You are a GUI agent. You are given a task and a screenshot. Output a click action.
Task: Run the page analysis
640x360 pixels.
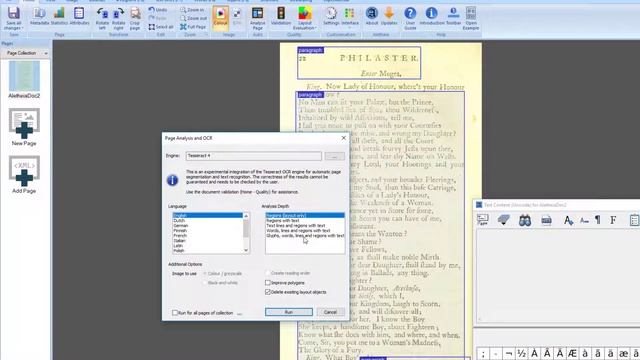click(289, 312)
